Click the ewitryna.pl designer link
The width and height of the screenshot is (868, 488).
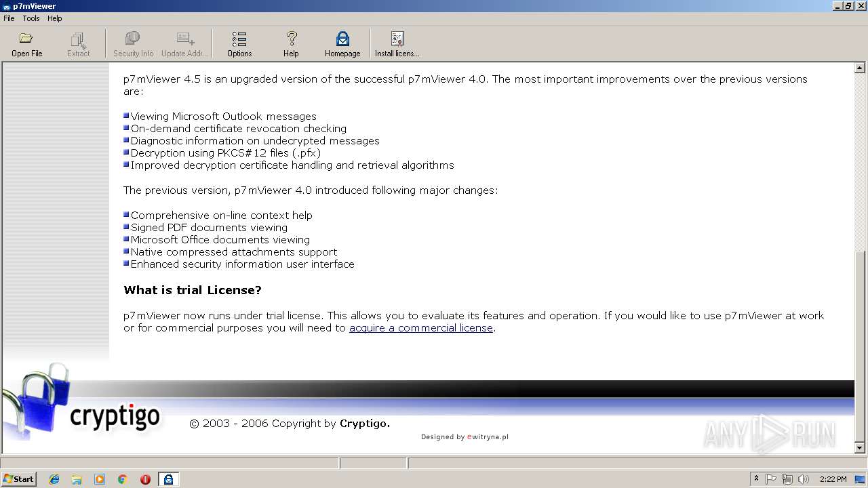(488, 437)
